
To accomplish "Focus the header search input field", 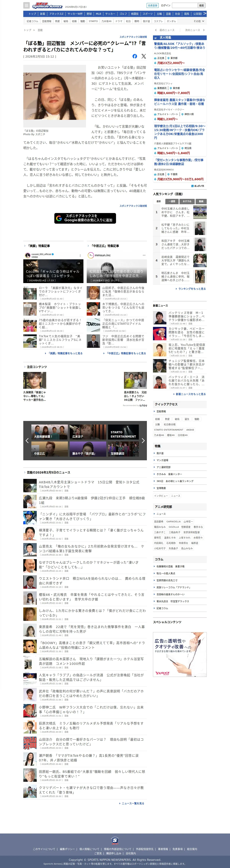I will (x=185, y=5).
